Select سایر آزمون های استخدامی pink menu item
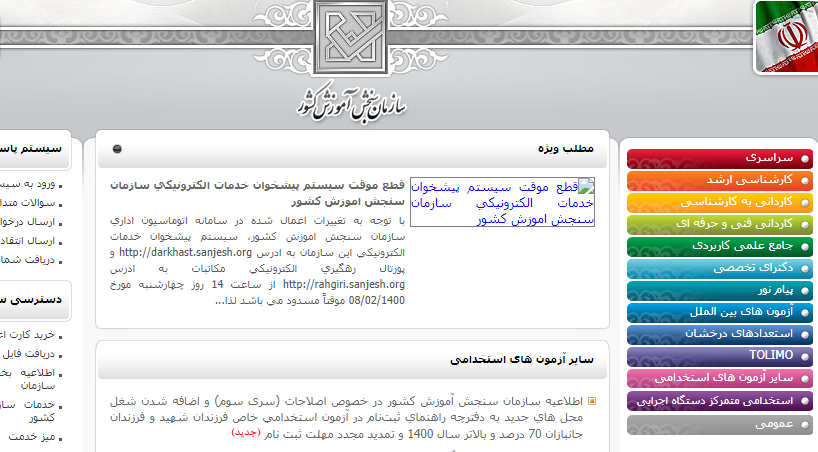This screenshot has height=452, width=818. click(x=720, y=378)
